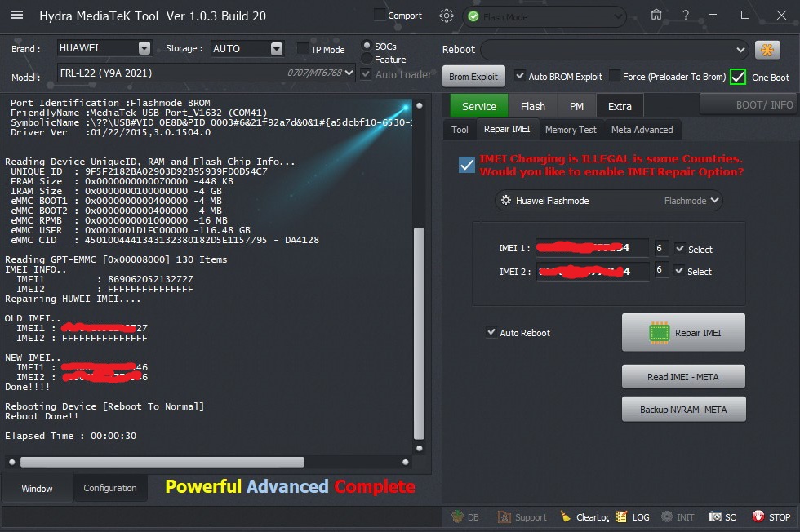Toggle Auto BROM Exploit checkbox
This screenshot has height=532, width=800.
[x=519, y=76]
